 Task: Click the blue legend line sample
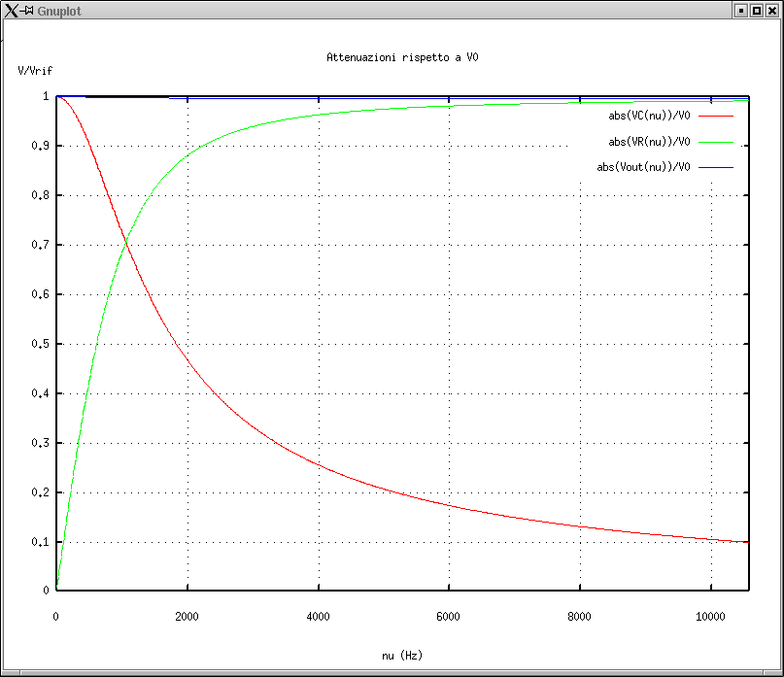[x=715, y=167]
